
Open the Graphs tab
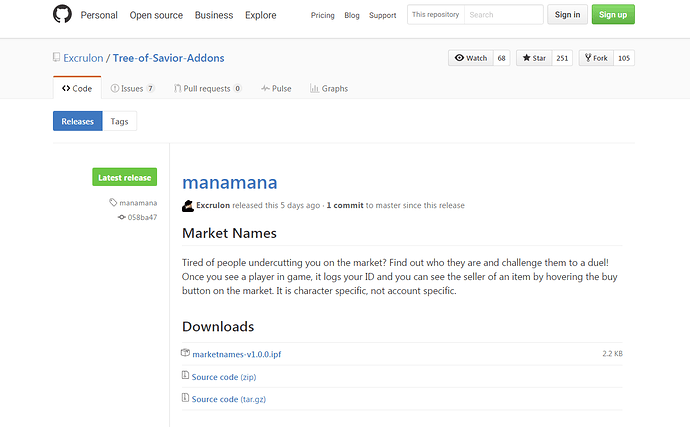click(x=329, y=88)
